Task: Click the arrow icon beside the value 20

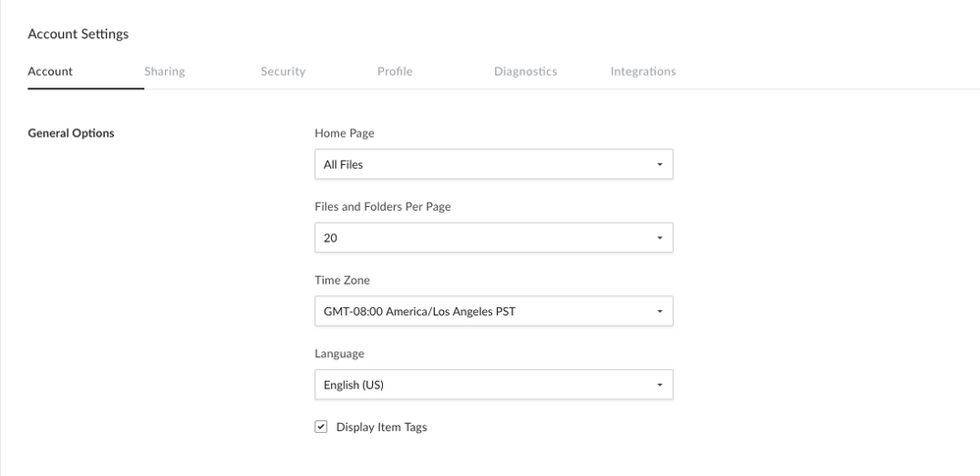Action: pyautogui.click(x=660, y=238)
